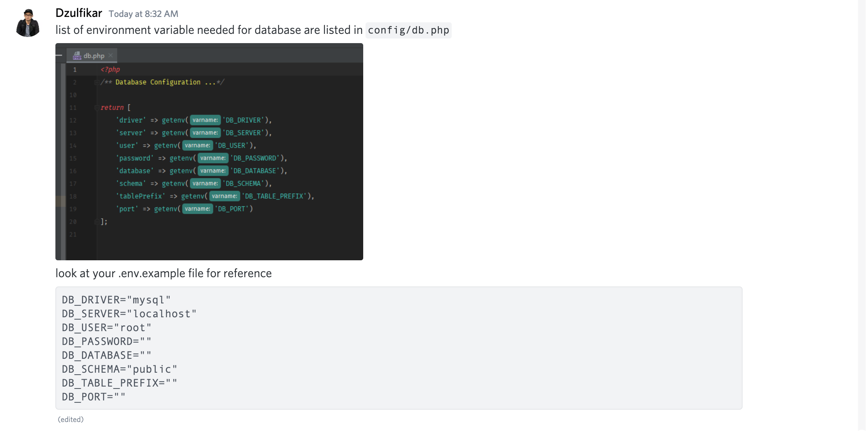Close the db.php editor tab
The width and height of the screenshot is (868, 432).
[x=111, y=55]
